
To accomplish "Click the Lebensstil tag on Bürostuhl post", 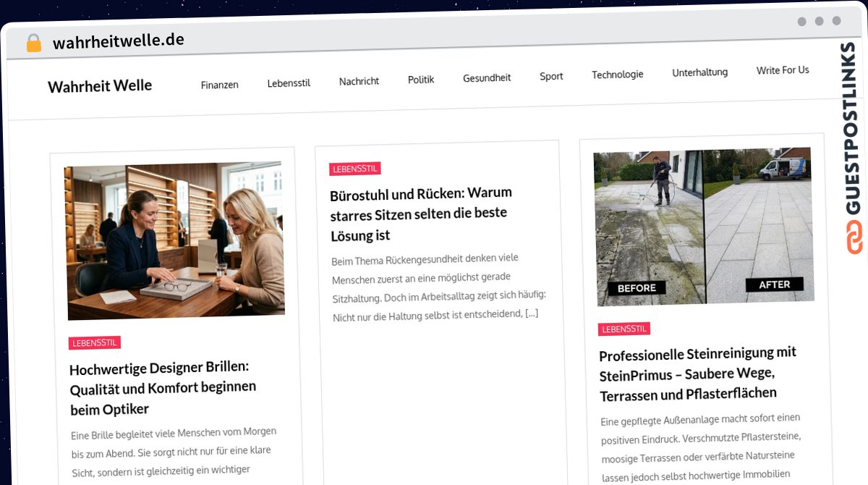I will (x=355, y=169).
